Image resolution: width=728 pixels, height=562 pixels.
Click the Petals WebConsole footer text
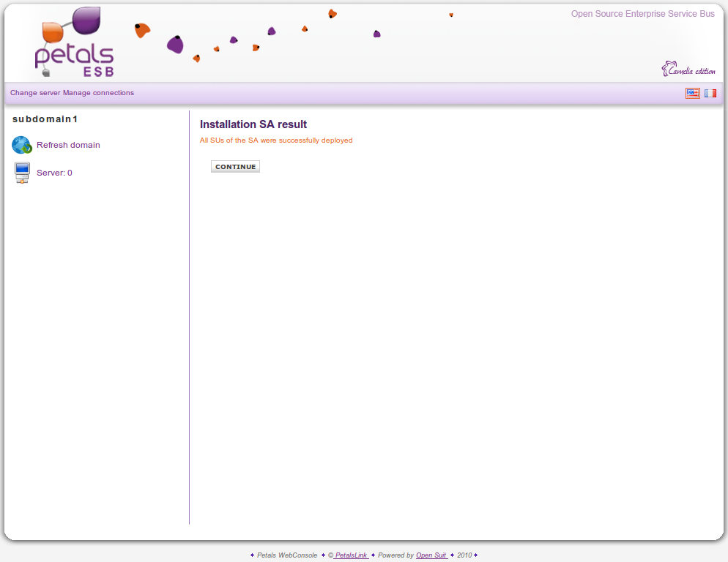click(x=287, y=555)
